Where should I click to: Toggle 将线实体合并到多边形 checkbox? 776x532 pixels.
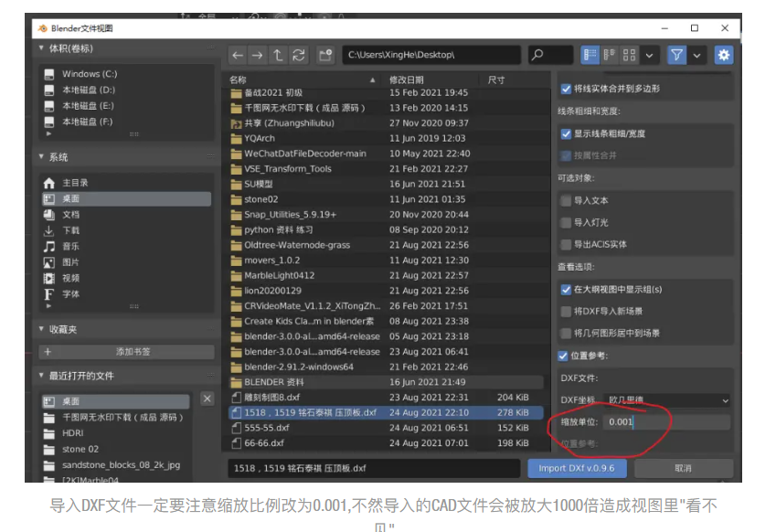click(566, 89)
